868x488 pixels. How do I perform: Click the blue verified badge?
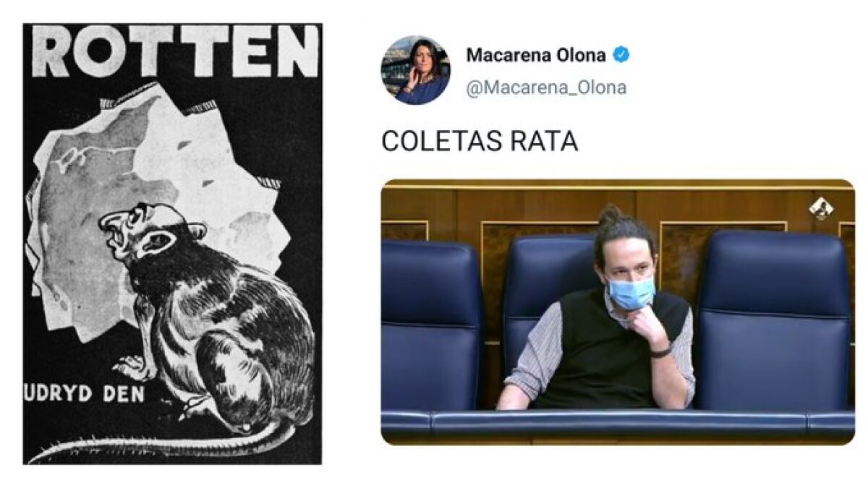pyautogui.click(x=621, y=54)
